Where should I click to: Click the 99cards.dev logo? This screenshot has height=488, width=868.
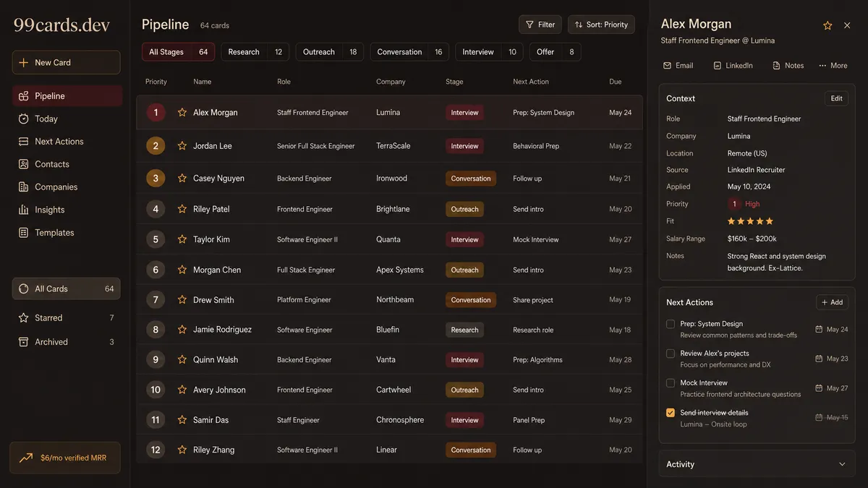pos(61,25)
